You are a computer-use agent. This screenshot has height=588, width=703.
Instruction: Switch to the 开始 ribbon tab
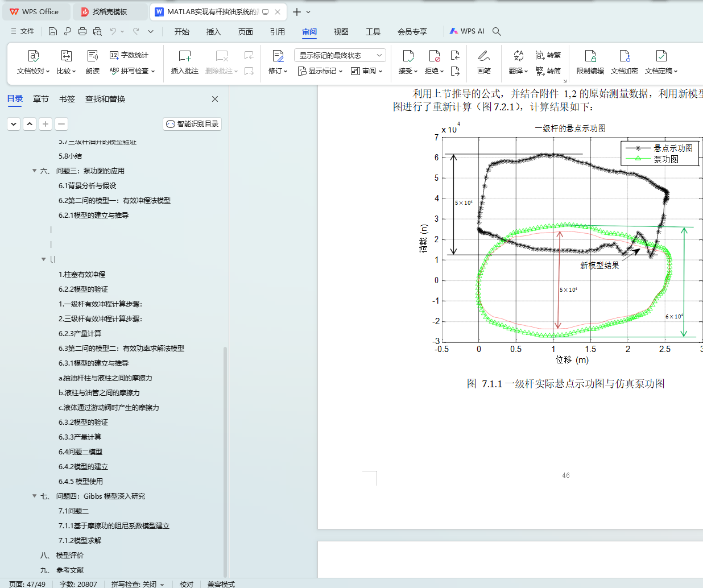[182, 32]
